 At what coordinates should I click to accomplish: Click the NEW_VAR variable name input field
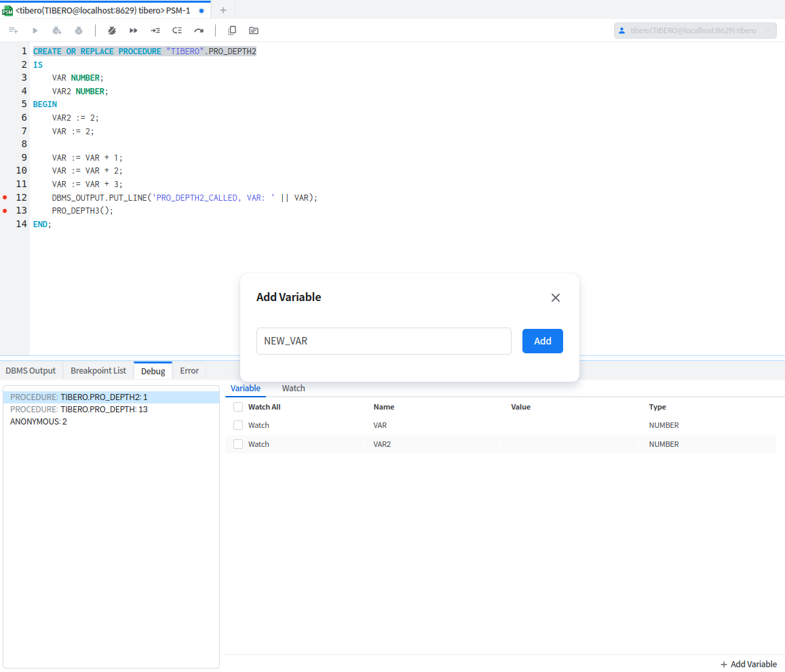click(x=383, y=341)
